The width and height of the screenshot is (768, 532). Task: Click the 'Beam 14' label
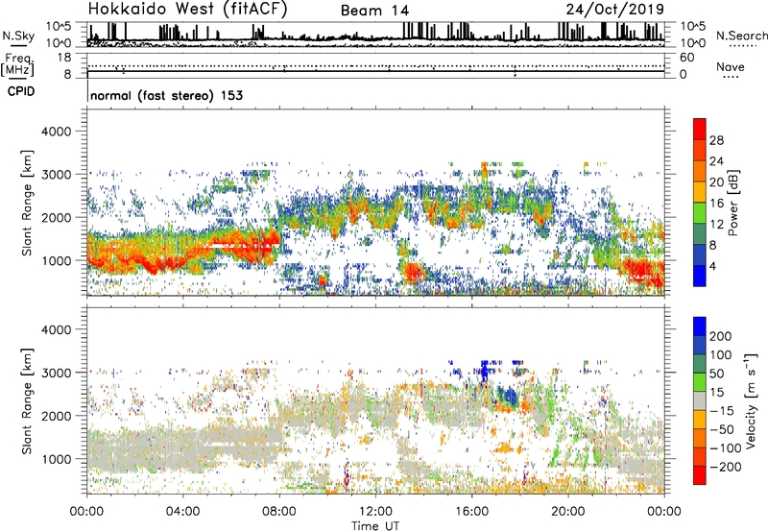pos(374,11)
